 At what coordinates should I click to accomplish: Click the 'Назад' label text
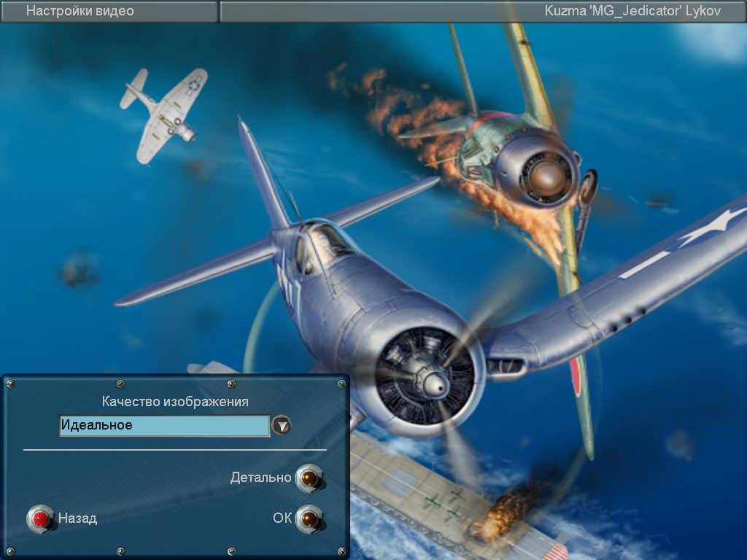(77, 518)
